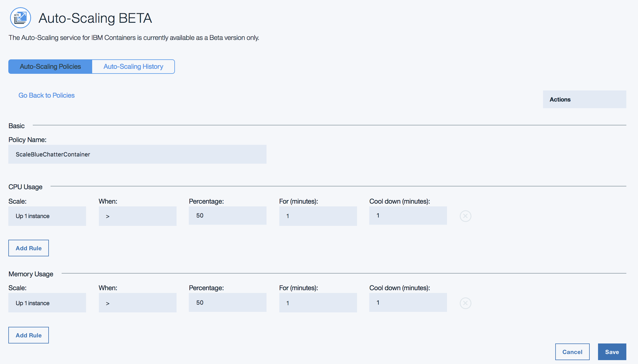The image size is (638, 364).
Task: Open CPU Usage Scale dropdown
Action: tap(47, 216)
